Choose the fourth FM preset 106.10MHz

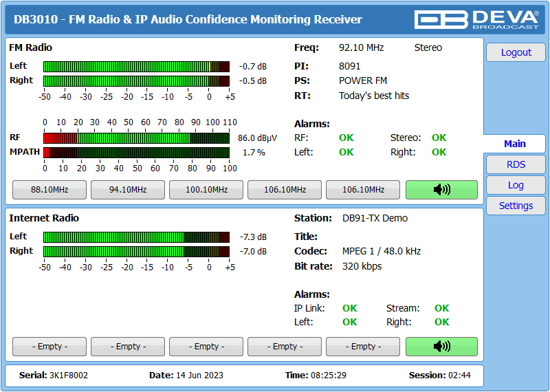[x=285, y=190]
